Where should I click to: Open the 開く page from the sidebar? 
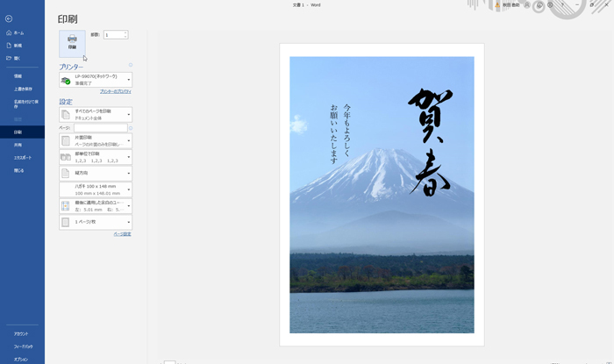pyautogui.click(x=17, y=58)
